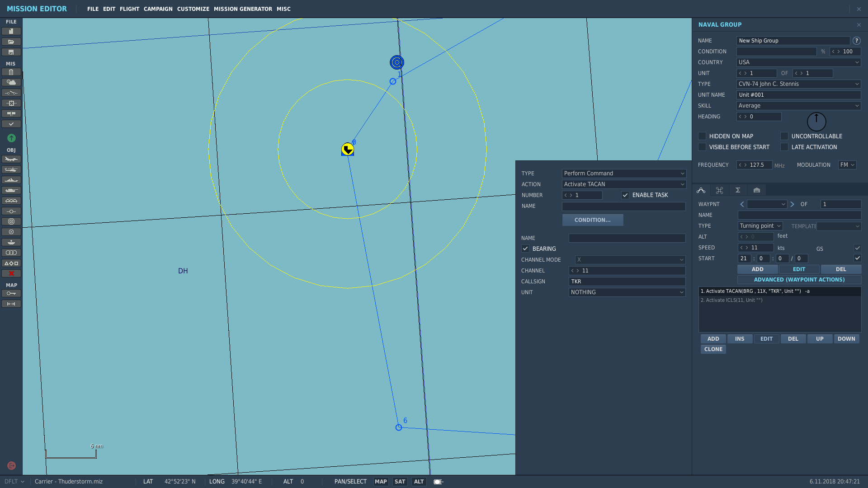Toggle the HIDDEN ON MAP checkbox
The width and height of the screenshot is (868, 488).
pyautogui.click(x=702, y=136)
